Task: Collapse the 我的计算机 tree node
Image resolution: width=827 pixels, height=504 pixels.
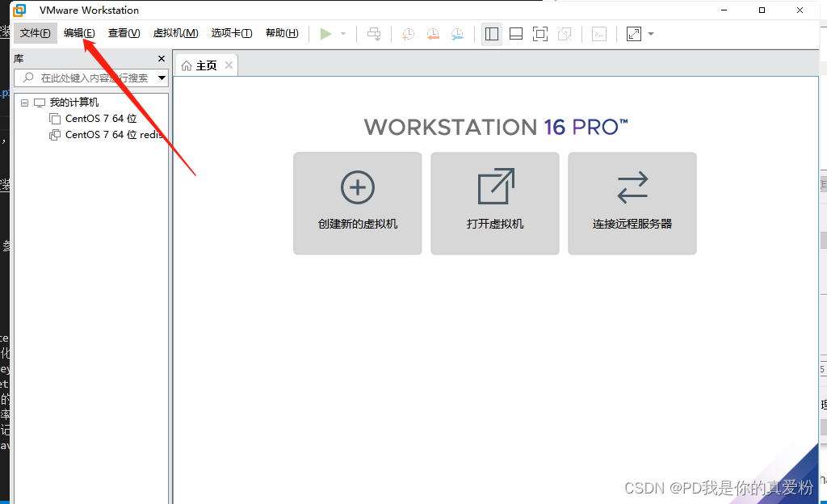Action: pyautogui.click(x=24, y=103)
